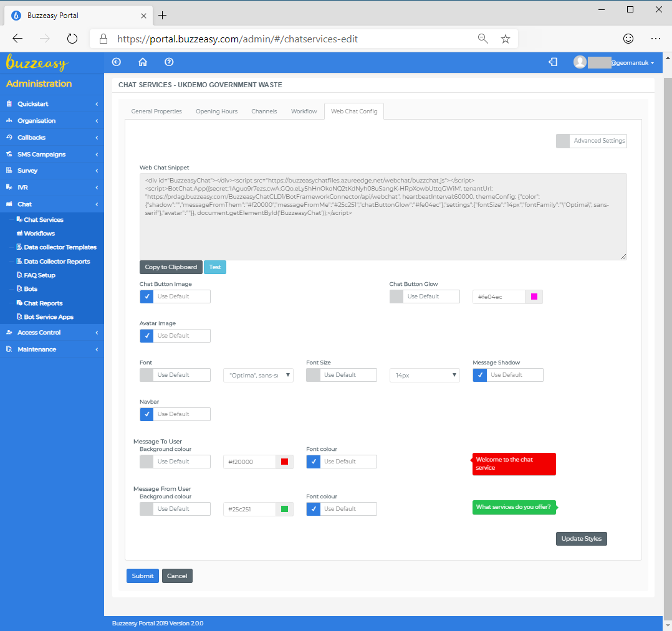The height and width of the screenshot is (631, 672).
Task: Click Copy to Clipboard button
Action: click(x=171, y=267)
